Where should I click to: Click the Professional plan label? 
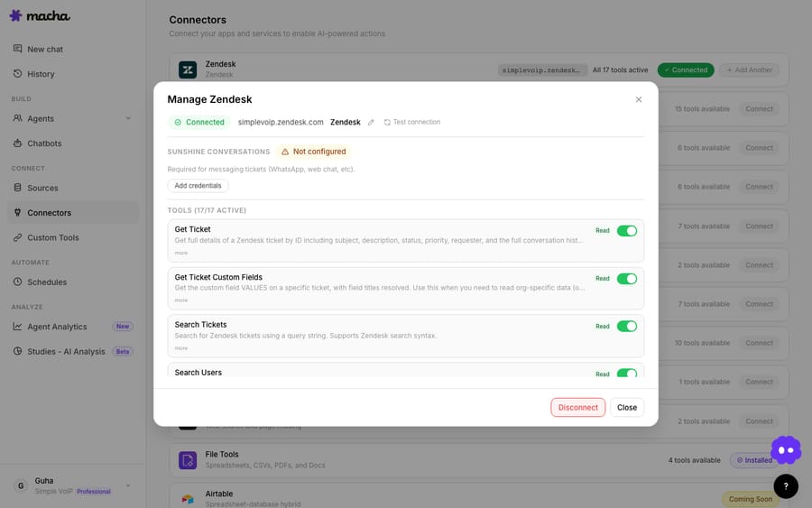coord(94,492)
